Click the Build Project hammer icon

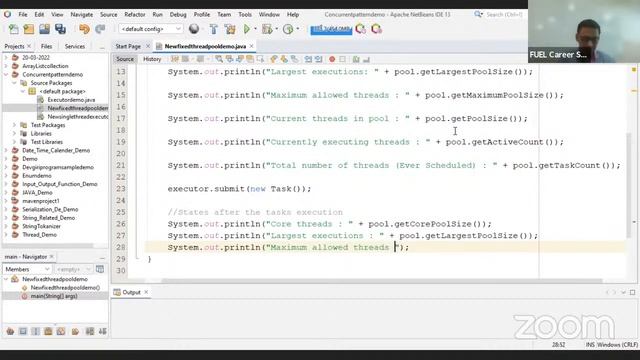click(x=213, y=29)
